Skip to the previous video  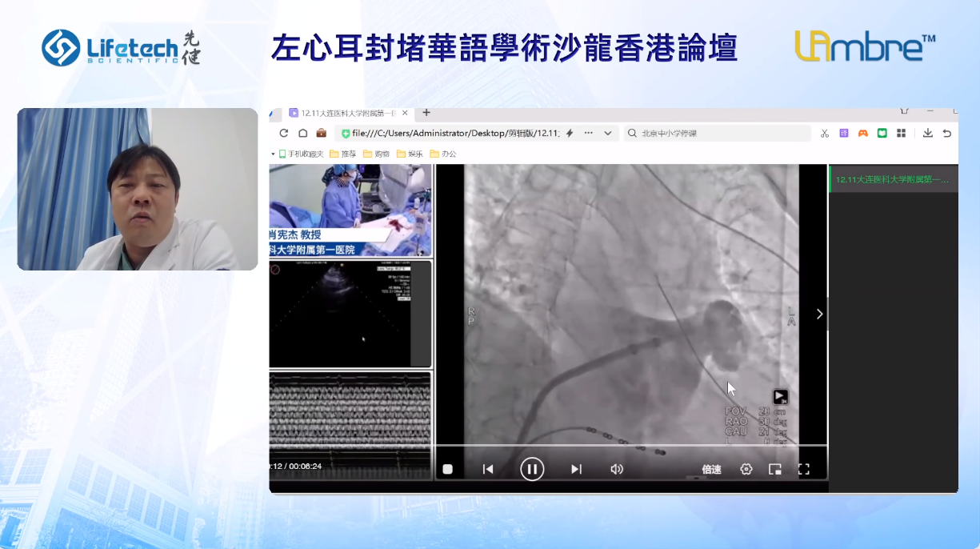pyautogui.click(x=488, y=470)
